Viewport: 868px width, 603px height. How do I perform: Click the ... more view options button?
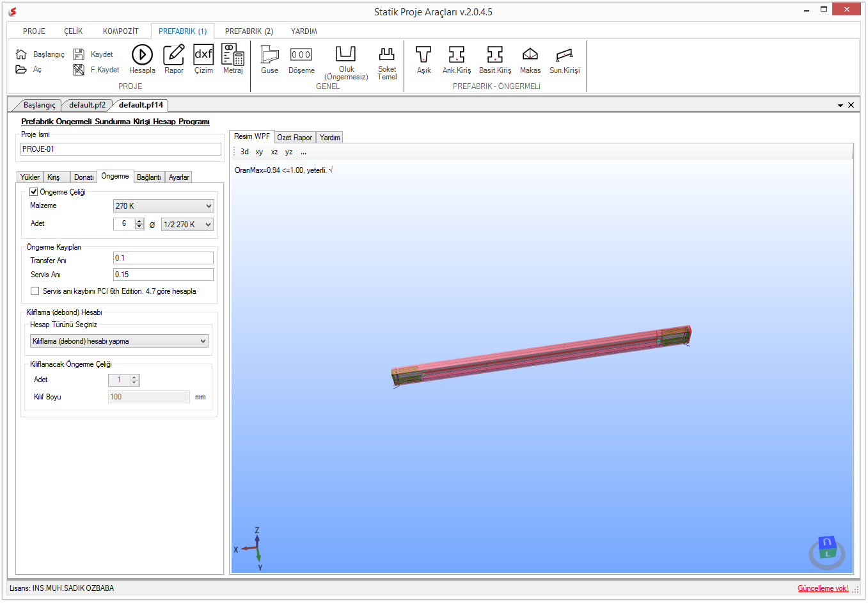[x=303, y=152]
